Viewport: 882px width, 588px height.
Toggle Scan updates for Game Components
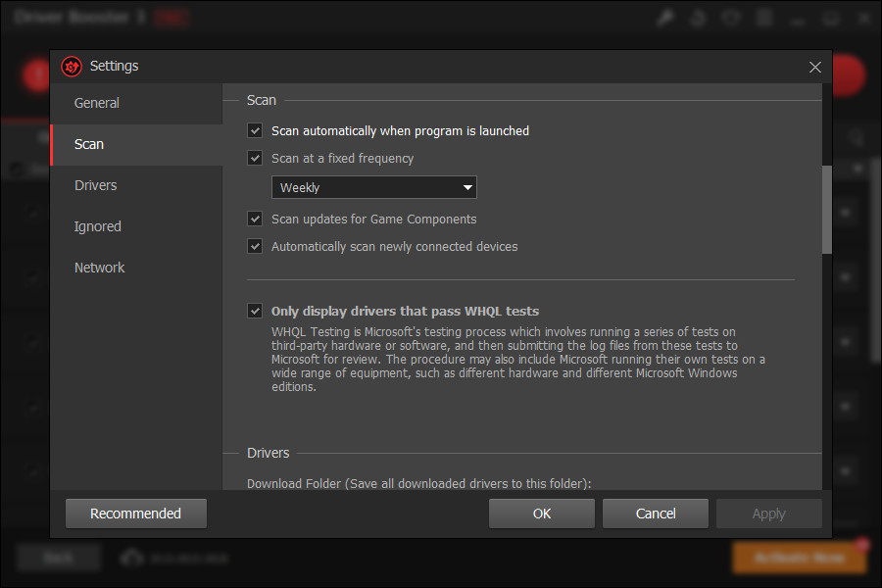point(255,219)
